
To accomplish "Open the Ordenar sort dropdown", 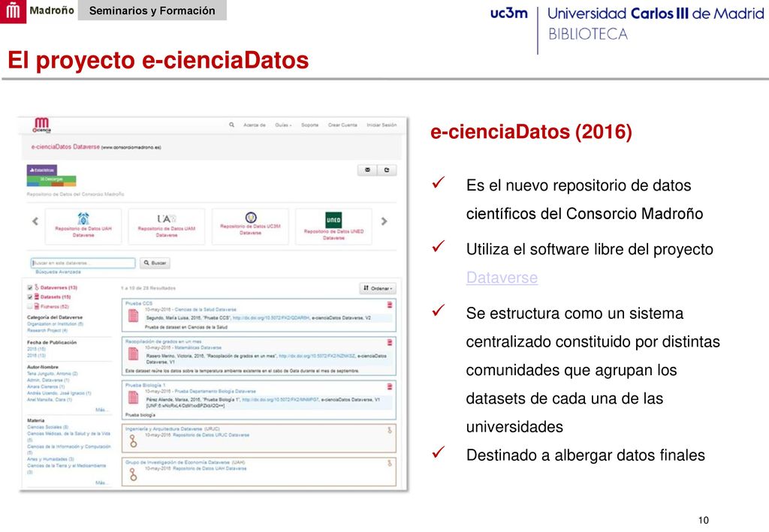I will click(378, 288).
